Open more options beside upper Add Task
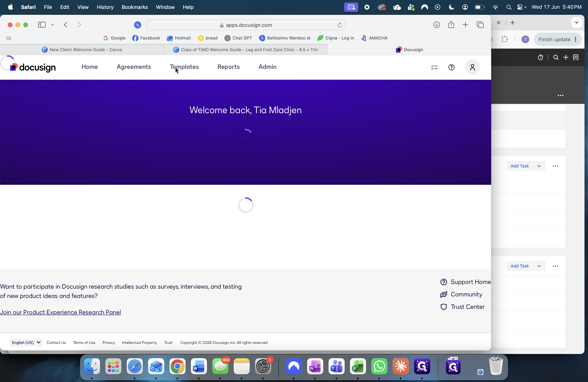This screenshot has height=382, width=588. point(555,166)
